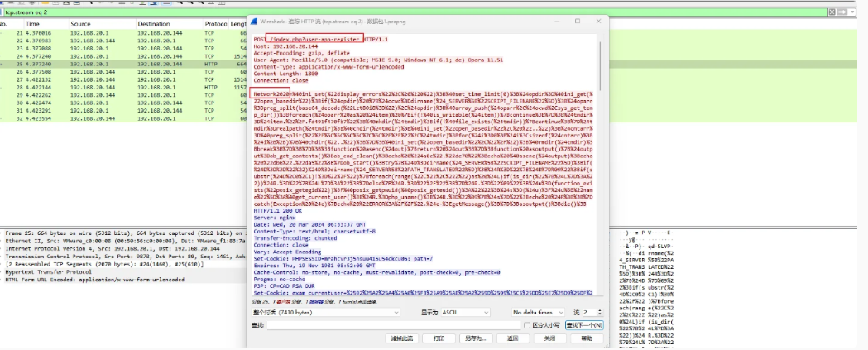Sort packets by the Source column header
Viewport: 868px width, 350px height.
81,24
